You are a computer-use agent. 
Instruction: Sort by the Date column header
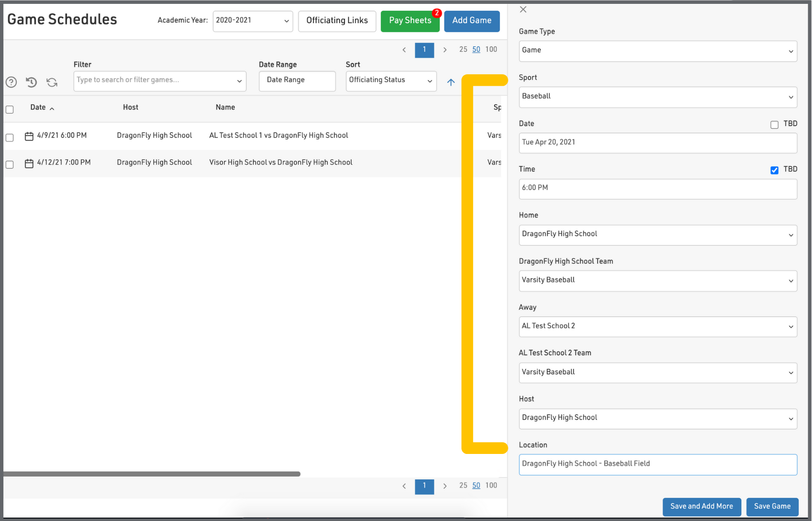[38, 108]
